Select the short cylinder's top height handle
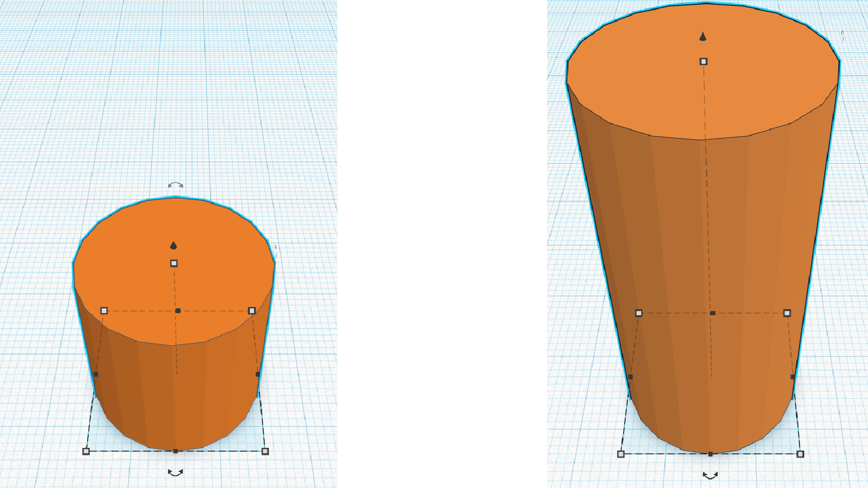 174,263
